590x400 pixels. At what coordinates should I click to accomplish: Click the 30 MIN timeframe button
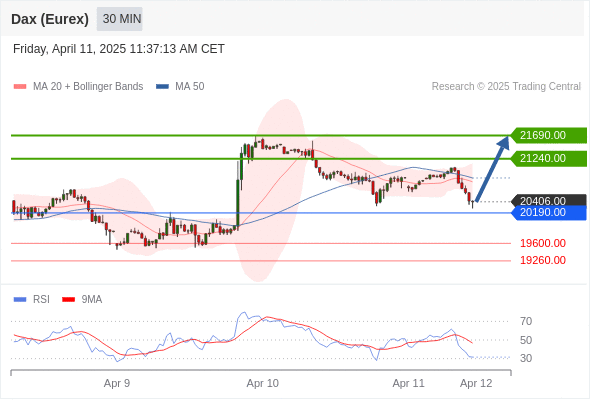(x=119, y=19)
